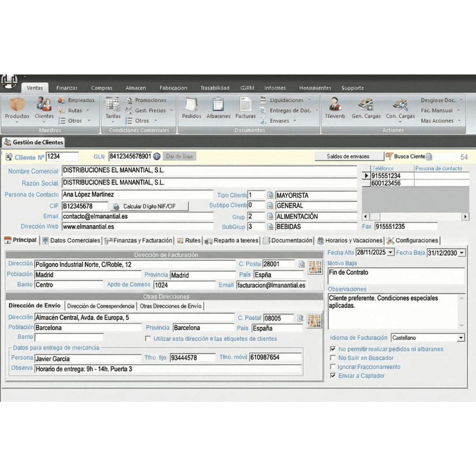Open map icon for shipping address
This screenshot has height=476, width=476.
[314, 321]
